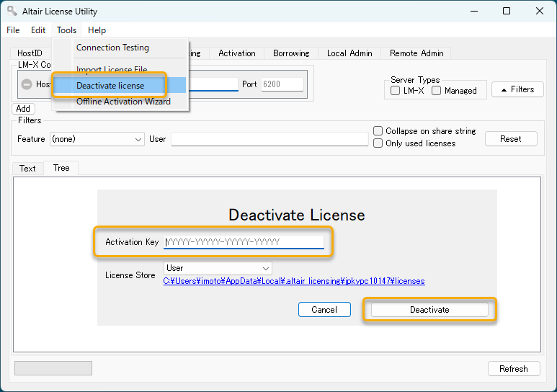Switch to the Tree view tab
The width and height of the screenshot is (557, 392).
click(61, 168)
